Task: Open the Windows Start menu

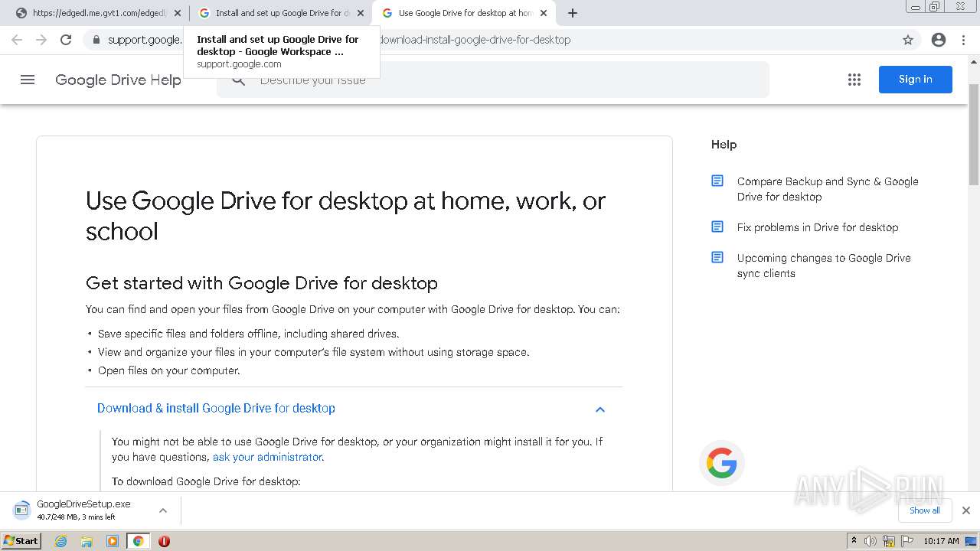Action: click(x=21, y=541)
